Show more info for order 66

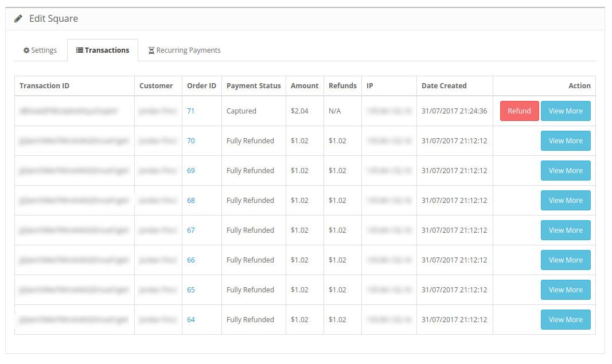[x=565, y=260]
